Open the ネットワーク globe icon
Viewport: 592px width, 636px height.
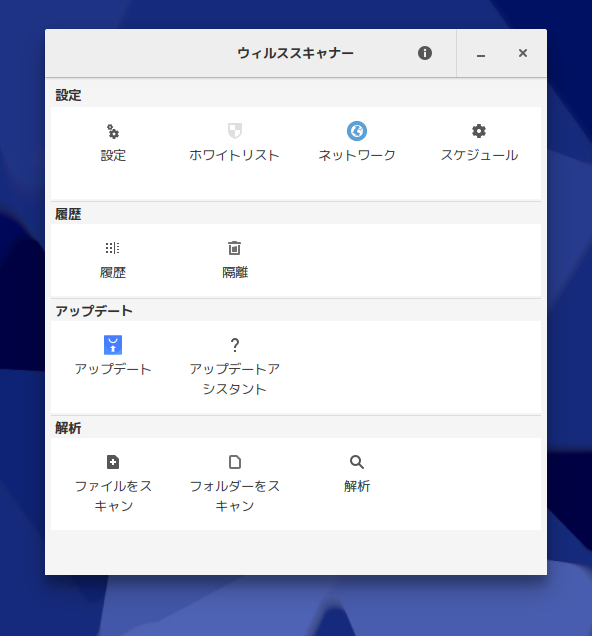pos(357,131)
